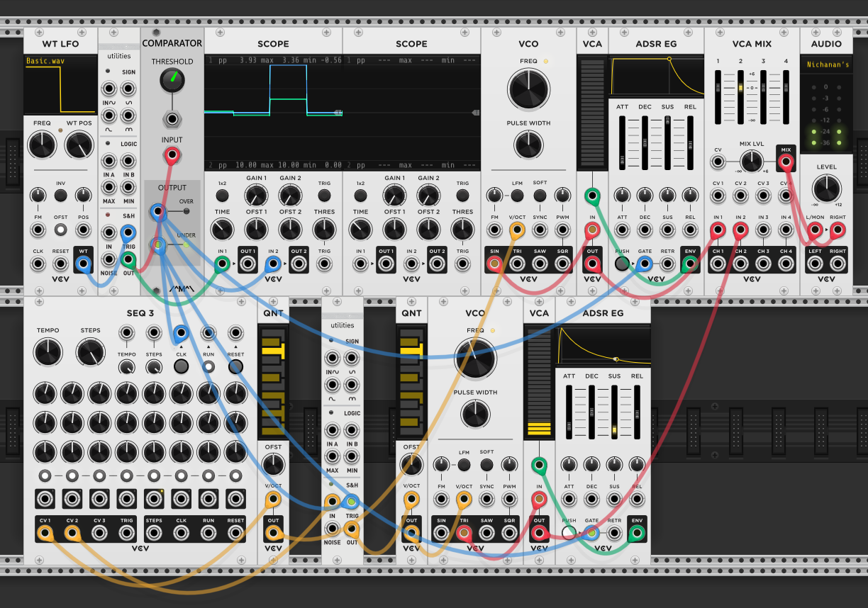This screenshot has width=868, height=608.
Task: Click the FREQ knob on WT LFO
Action: click(x=42, y=145)
